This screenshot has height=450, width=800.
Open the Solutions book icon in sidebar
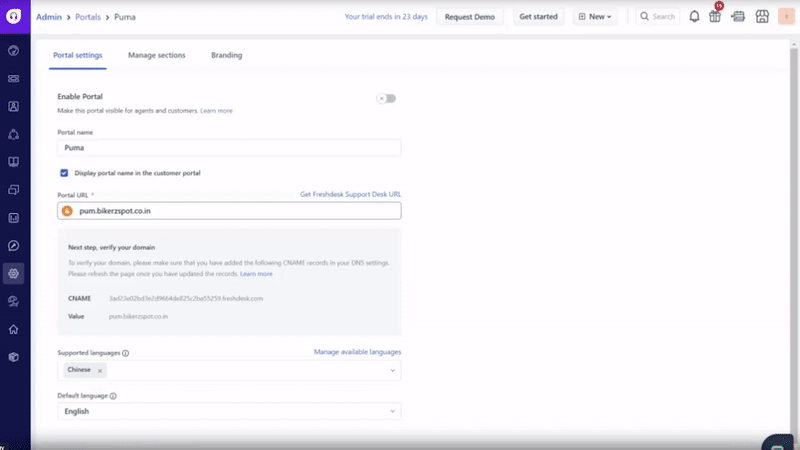14,162
